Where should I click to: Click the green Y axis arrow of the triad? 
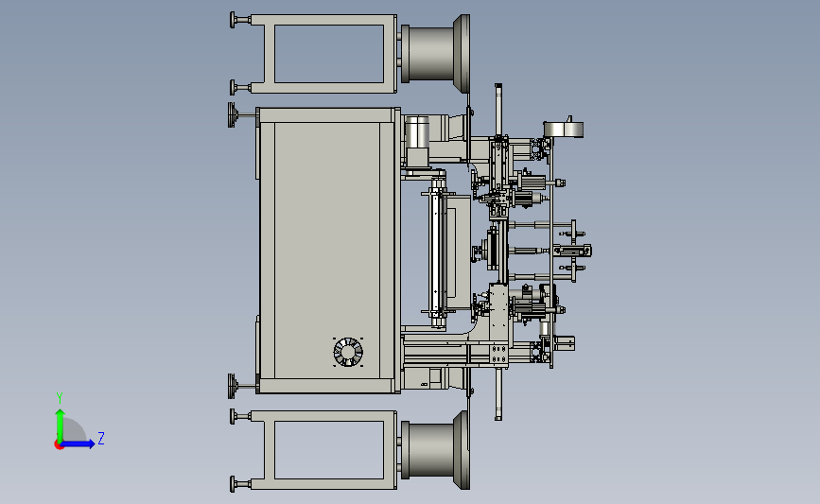tap(60, 425)
